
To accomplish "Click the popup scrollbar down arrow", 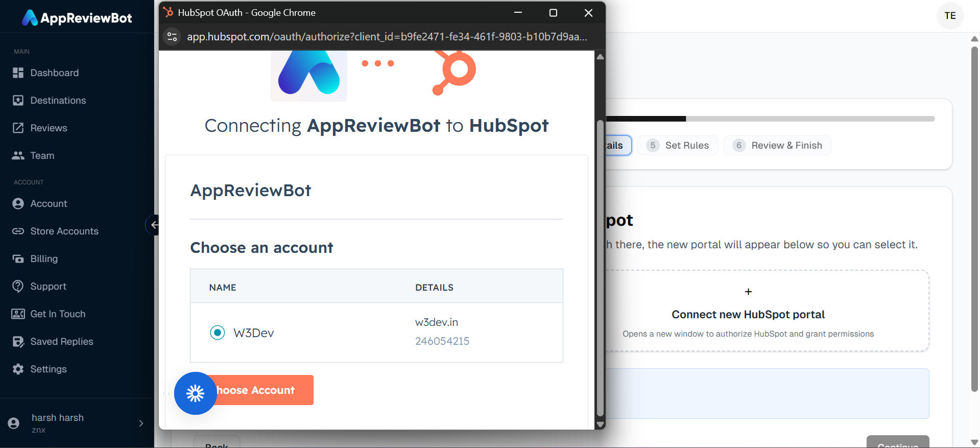I will (601, 425).
